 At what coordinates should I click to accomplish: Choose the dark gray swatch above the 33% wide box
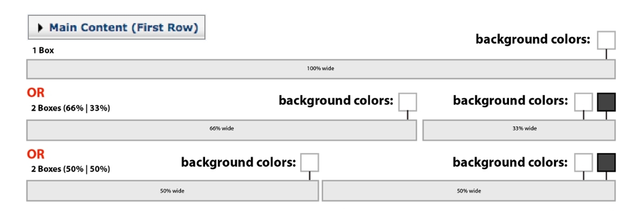pyautogui.click(x=606, y=102)
